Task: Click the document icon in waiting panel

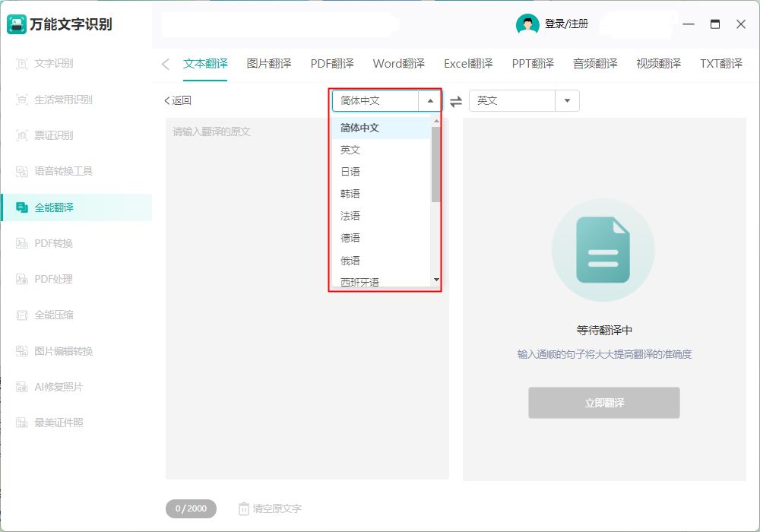Action: 603,249
